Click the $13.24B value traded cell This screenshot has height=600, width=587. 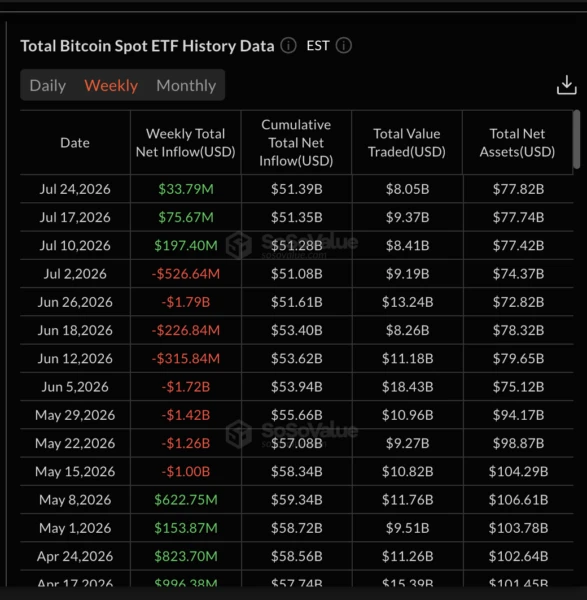(408, 302)
